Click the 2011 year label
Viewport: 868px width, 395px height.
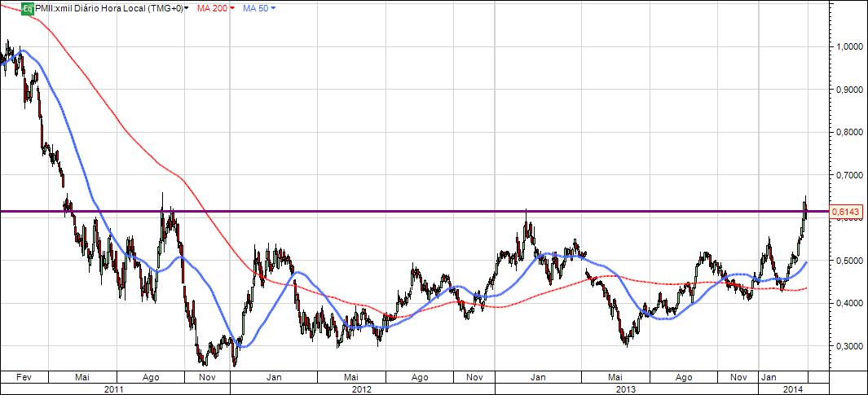click(113, 389)
